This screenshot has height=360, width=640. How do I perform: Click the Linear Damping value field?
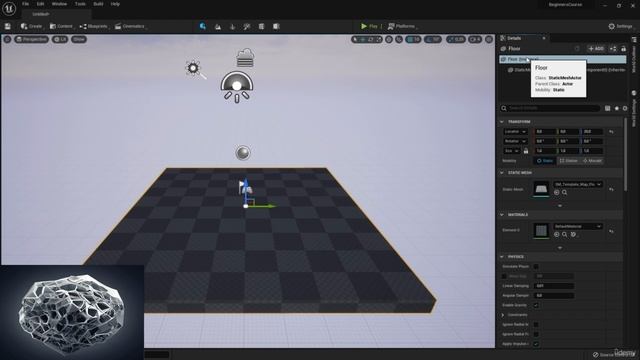point(554,286)
